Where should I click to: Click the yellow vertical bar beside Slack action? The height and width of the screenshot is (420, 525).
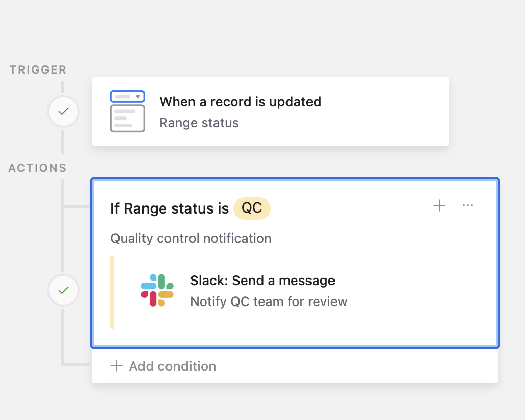pos(112,292)
